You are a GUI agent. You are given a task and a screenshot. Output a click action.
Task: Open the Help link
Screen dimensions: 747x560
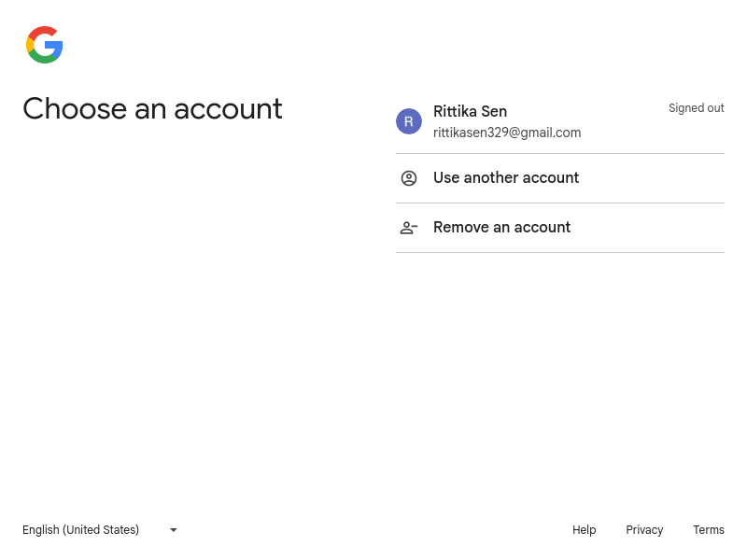tap(585, 530)
